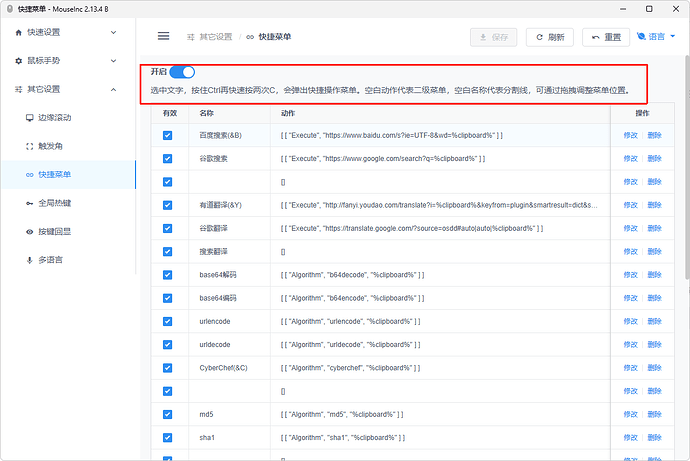690x461 pixels.
Task: Uncheck the 百度搜索(&B) row checkbox
Action: pyautogui.click(x=167, y=135)
